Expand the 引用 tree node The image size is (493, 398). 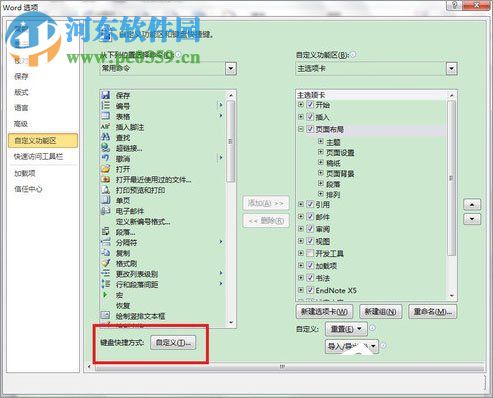301,204
